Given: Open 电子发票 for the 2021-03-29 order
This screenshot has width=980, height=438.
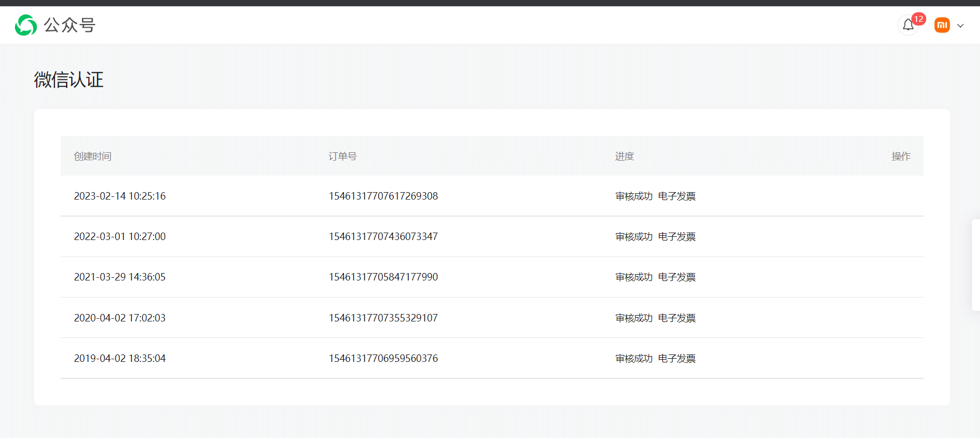Looking at the screenshot, I should click(x=677, y=277).
